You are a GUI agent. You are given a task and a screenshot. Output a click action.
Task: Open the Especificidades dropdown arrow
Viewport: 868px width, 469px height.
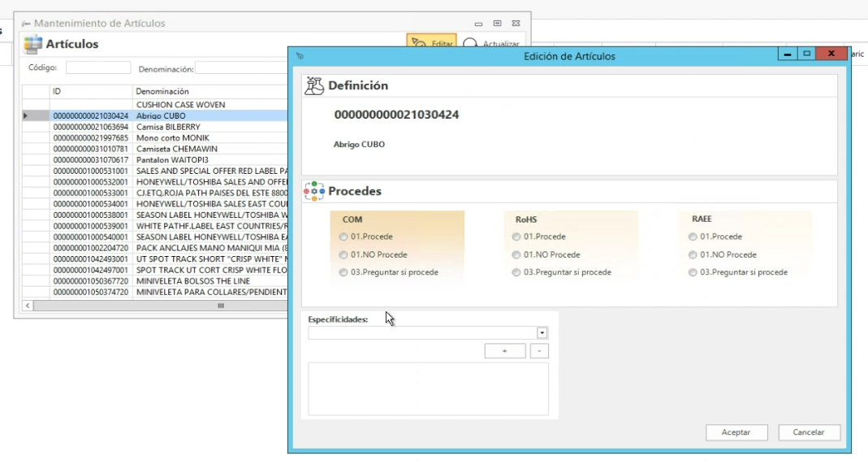pos(542,333)
